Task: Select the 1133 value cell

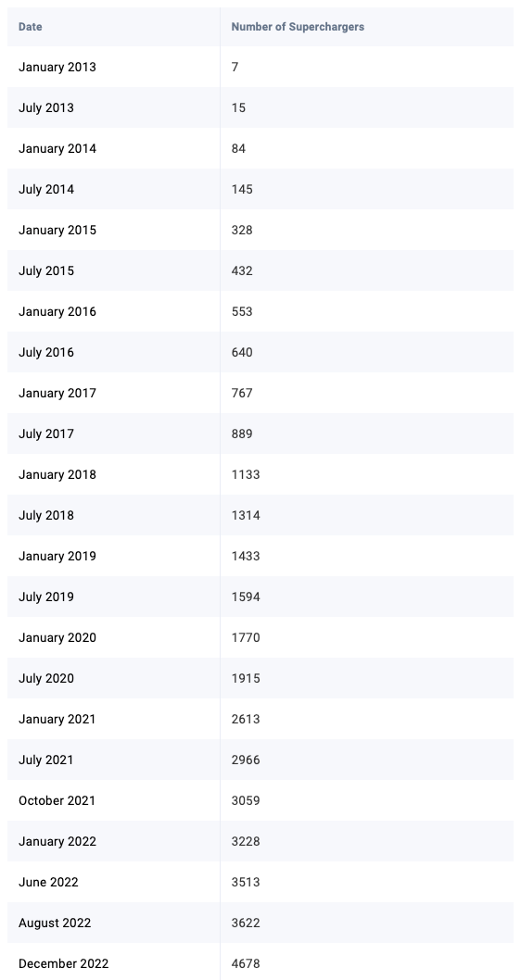Action: pos(246,474)
